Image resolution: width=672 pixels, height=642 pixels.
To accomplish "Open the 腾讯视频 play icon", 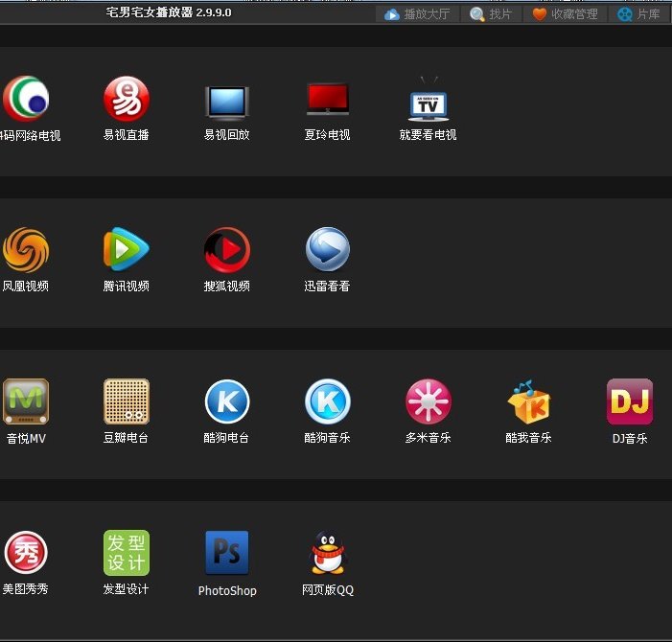I will click(127, 249).
